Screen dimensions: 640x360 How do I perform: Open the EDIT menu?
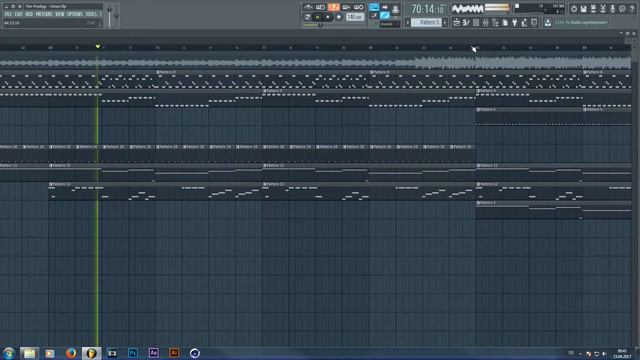pyautogui.click(x=18, y=14)
